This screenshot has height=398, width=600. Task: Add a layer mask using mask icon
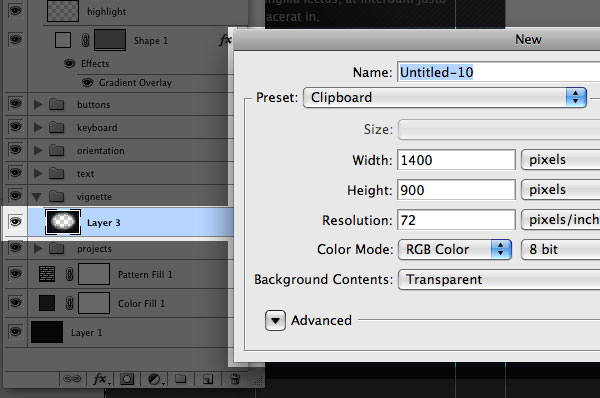[127, 379]
